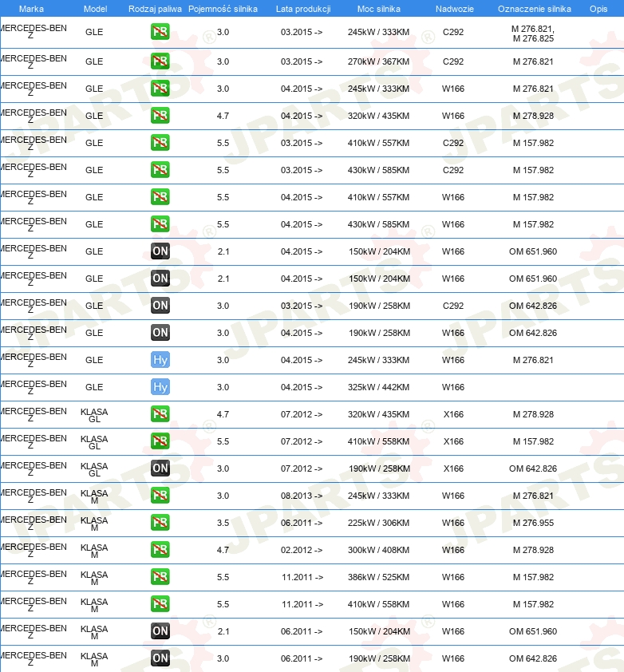Click the Nadwozie column header
The height and width of the screenshot is (672, 624).
click(x=455, y=9)
